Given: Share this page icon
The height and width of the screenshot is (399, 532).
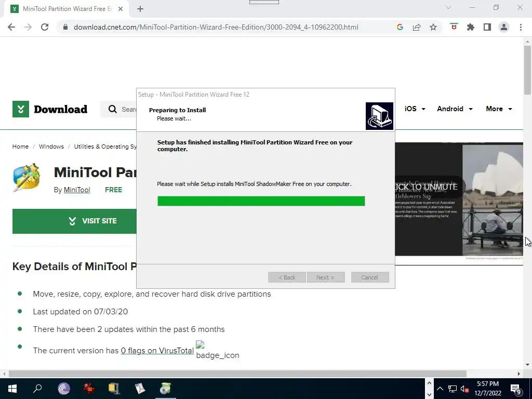Looking at the screenshot, I should (x=417, y=27).
